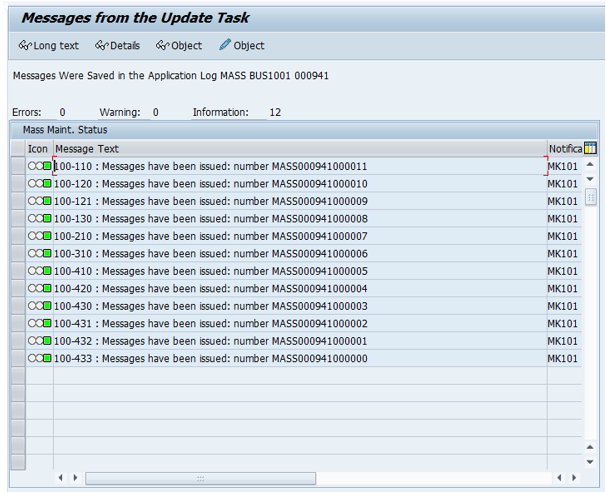
Task: Click the vertical scrollbar thumb
Action: (590, 197)
